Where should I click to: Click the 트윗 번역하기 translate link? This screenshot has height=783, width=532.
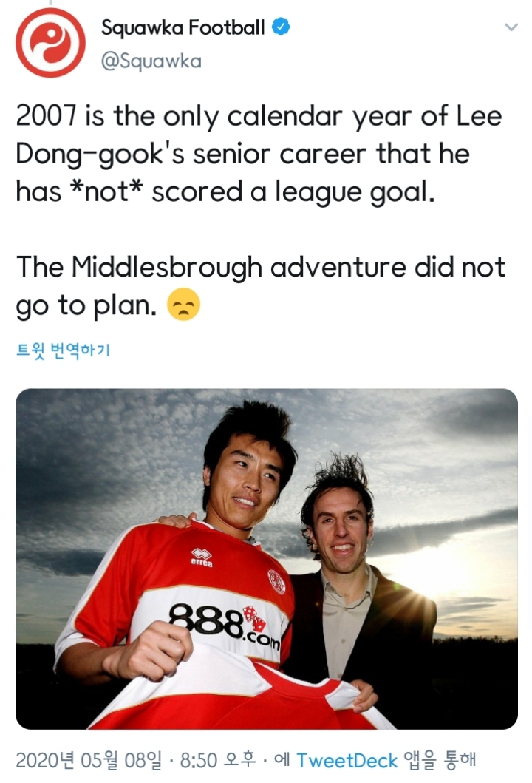pyautogui.click(x=63, y=350)
